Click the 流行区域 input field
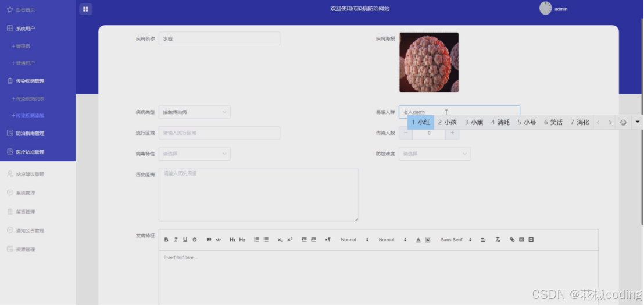This screenshot has height=306, width=644. tap(219, 133)
